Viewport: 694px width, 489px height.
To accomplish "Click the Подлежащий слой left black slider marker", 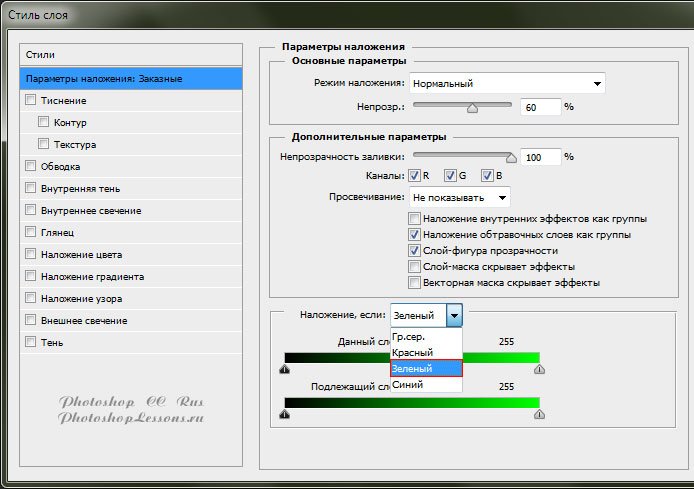I will coord(285,414).
